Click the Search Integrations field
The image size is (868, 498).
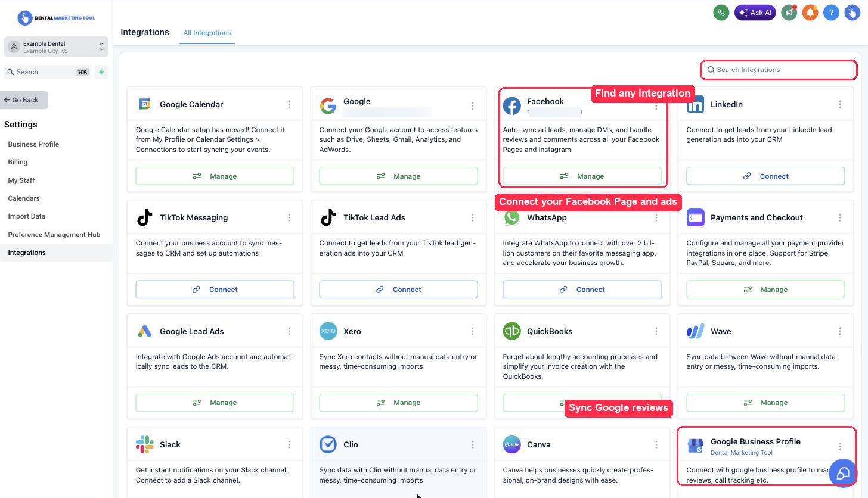click(779, 70)
